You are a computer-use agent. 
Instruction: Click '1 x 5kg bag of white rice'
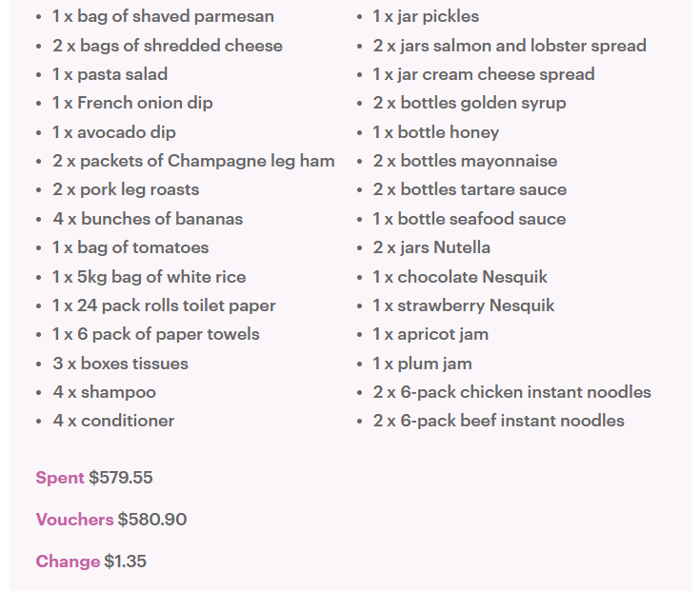[149, 277]
